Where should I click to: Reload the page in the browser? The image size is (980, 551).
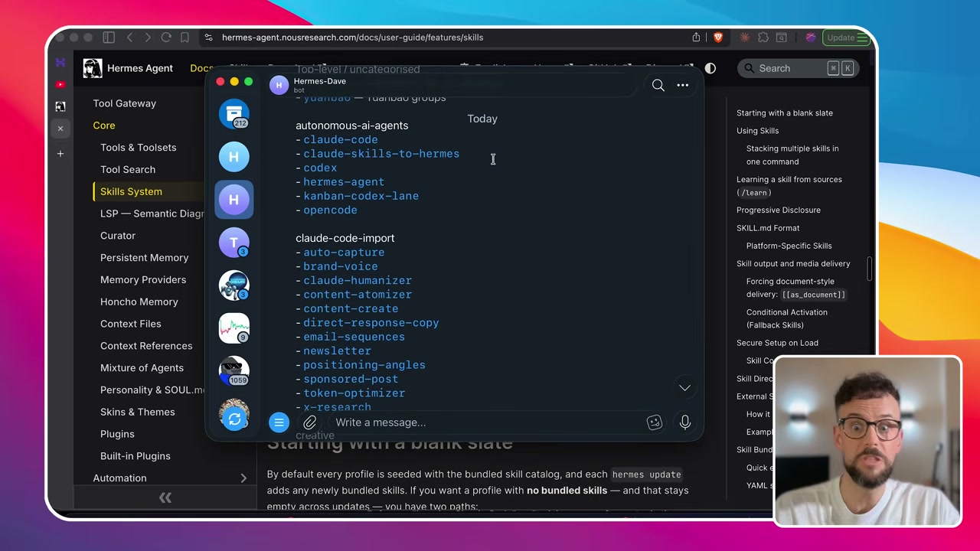[x=165, y=37]
